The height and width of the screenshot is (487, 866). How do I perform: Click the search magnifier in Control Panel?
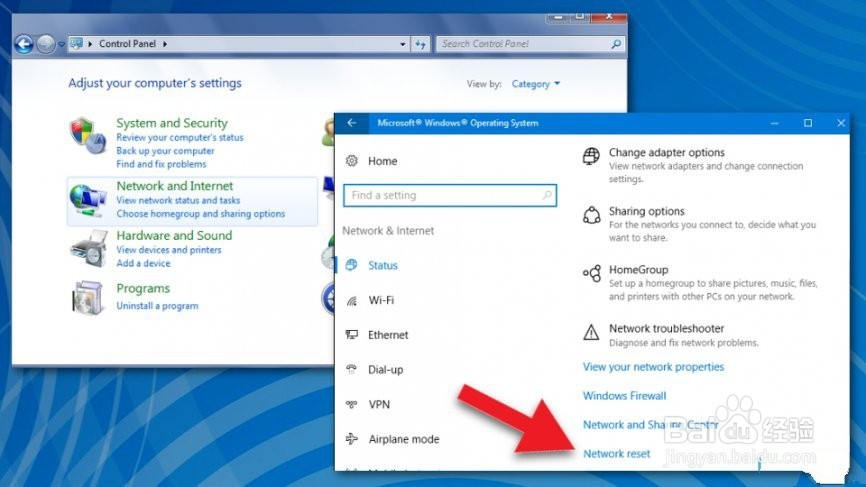(616, 44)
